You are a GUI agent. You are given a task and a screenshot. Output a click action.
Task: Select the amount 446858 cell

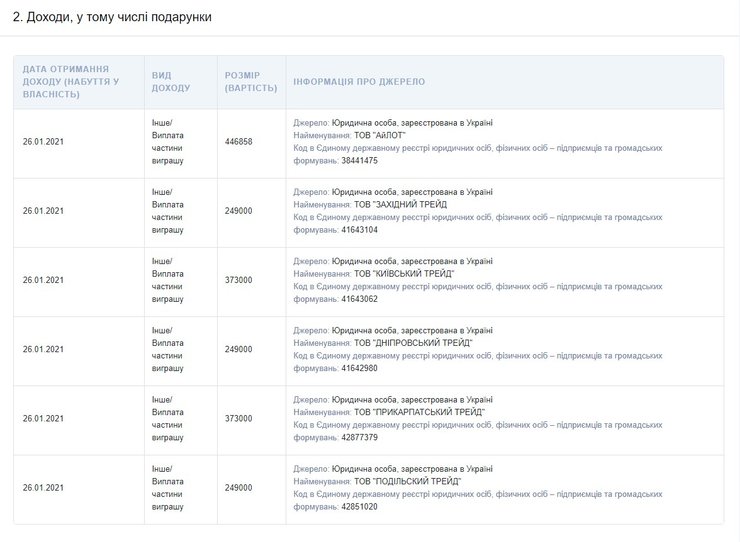[x=239, y=142]
